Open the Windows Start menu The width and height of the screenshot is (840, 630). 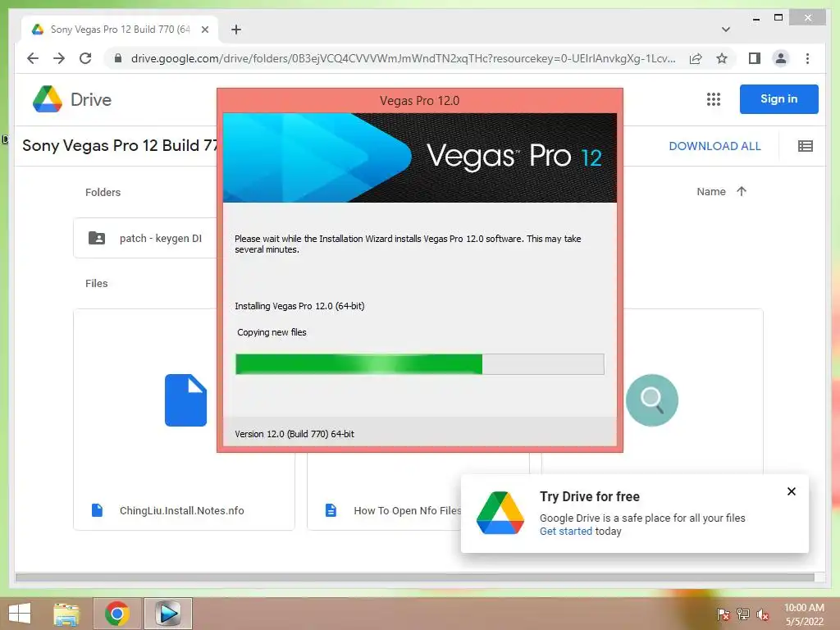(x=20, y=614)
